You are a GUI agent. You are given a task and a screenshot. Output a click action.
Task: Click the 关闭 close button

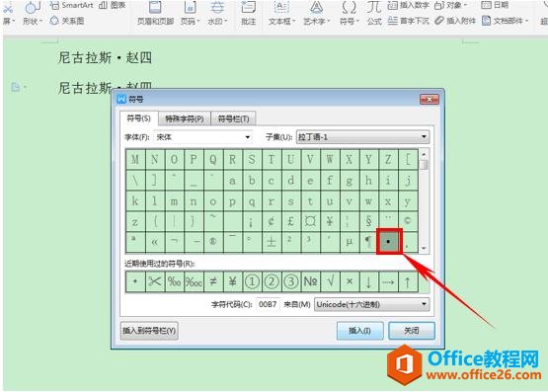pyautogui.click(x=412, y=330)
